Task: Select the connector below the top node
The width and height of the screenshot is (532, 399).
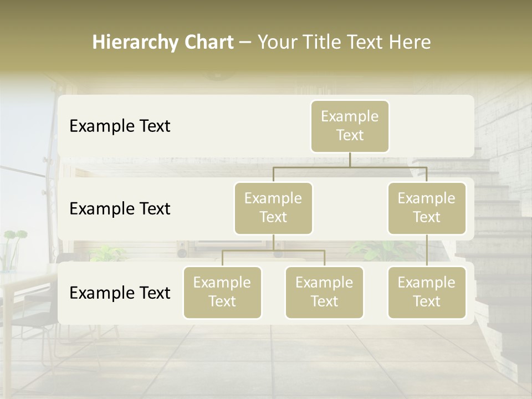Action: (350, 161)
